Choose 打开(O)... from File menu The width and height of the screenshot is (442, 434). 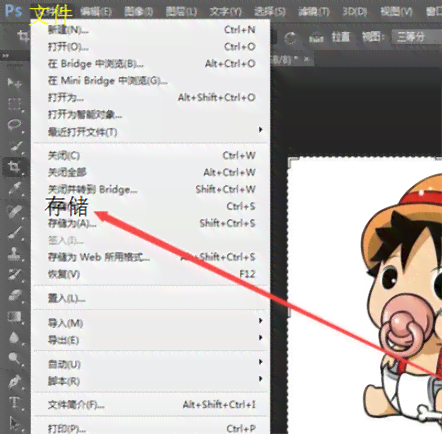[x=151, y=47]
